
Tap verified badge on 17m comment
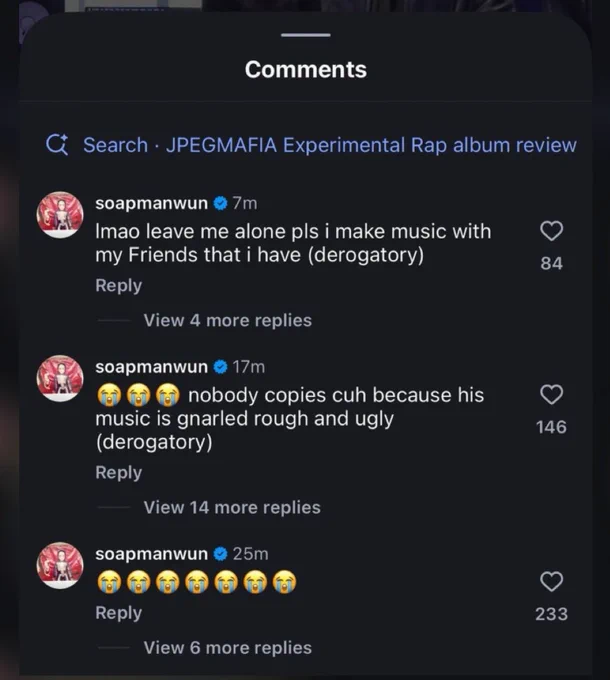point(221,367)
